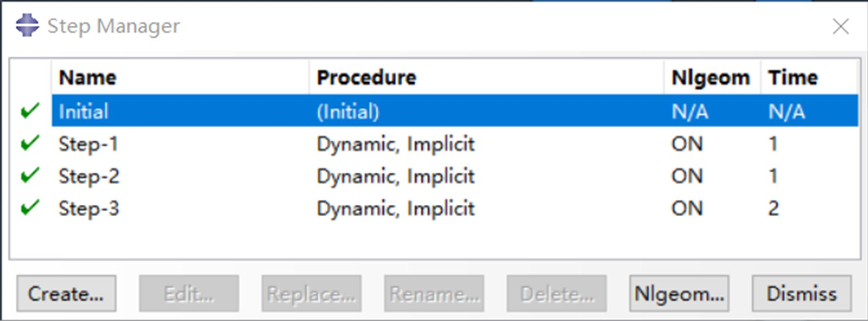The image size is (868, 321).
Task: Toggle the green checkmark next to Step-2
Action: point(30,175)
